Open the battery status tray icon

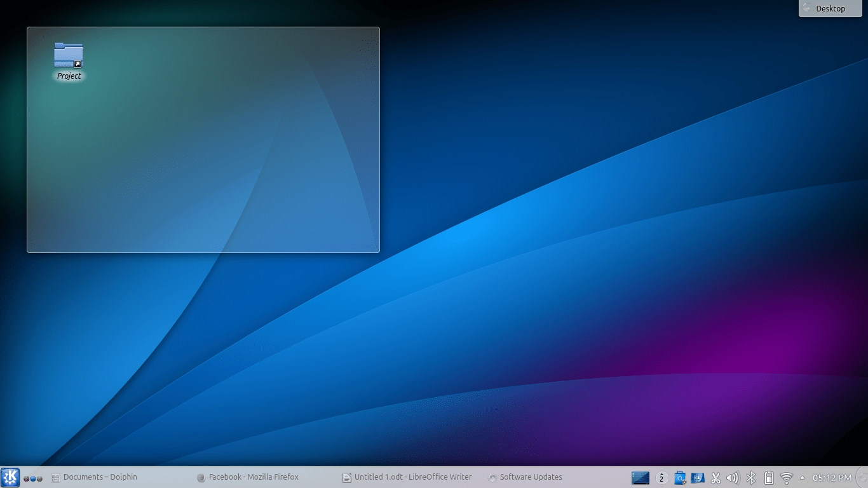coord(768,478)
